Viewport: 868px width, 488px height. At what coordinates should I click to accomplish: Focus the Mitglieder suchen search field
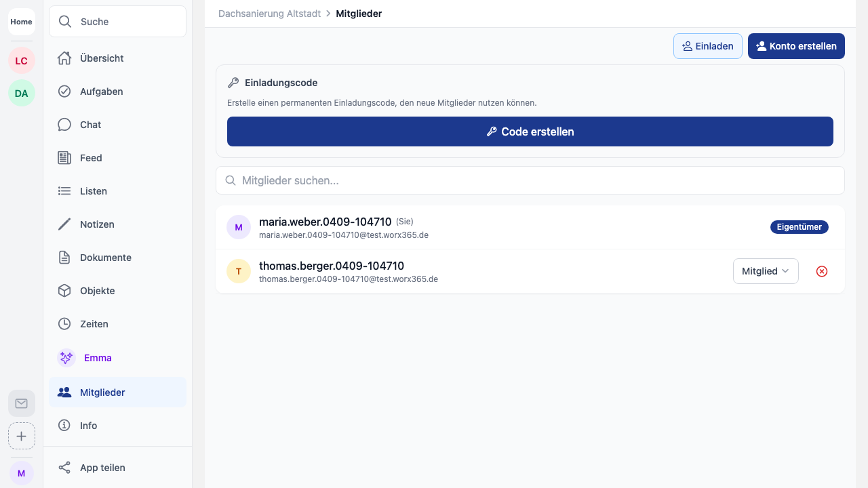(x=530, y=180)
